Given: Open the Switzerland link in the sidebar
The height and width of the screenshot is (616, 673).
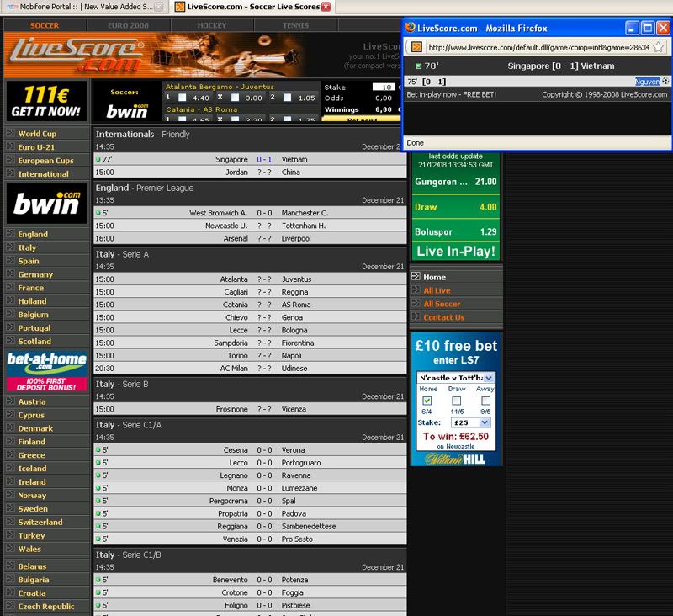Looking at the screenshot, I should point(40,522).
